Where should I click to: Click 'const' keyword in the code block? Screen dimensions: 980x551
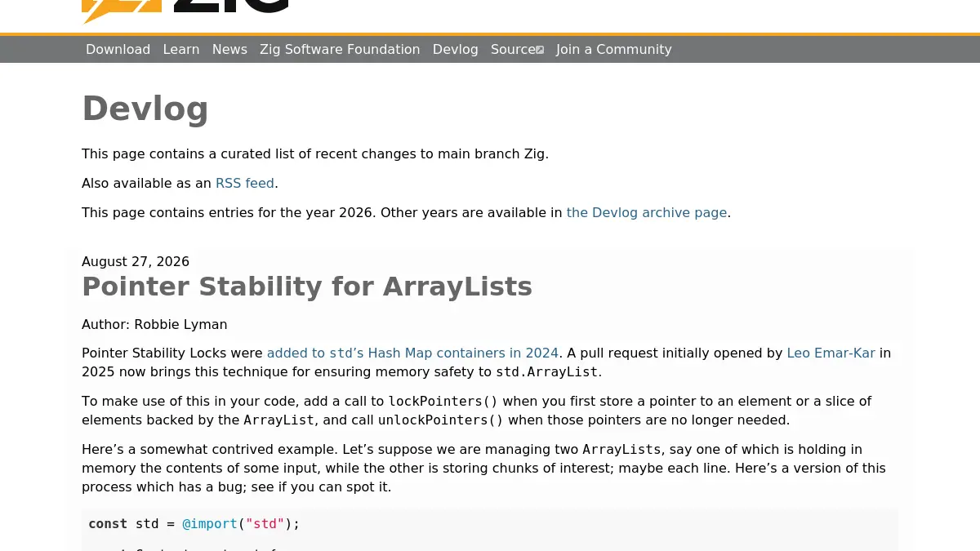(x=108, y=523)
